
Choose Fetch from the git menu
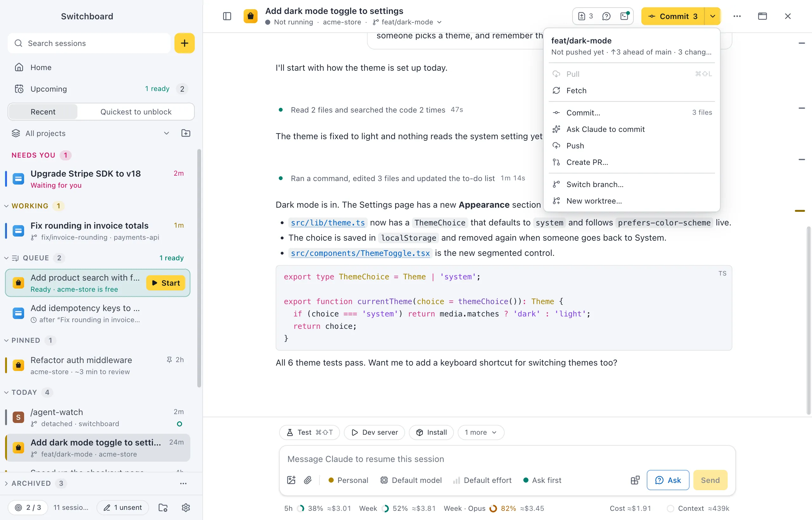tap(632, 90)
